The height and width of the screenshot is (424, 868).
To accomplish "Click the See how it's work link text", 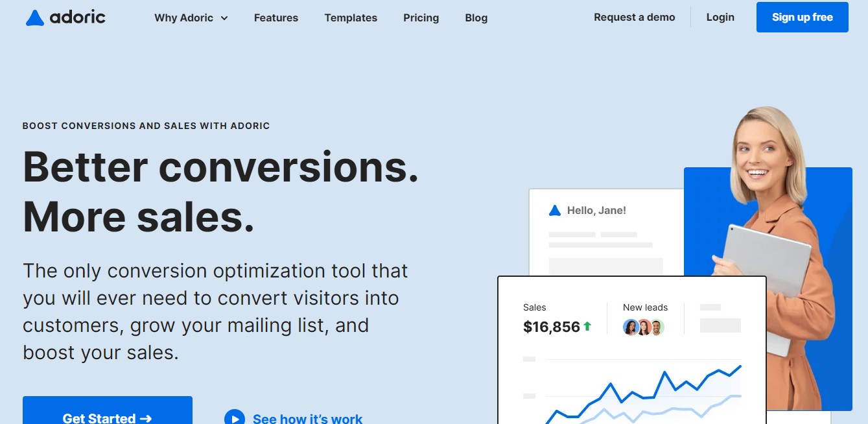I will [307, 418].
